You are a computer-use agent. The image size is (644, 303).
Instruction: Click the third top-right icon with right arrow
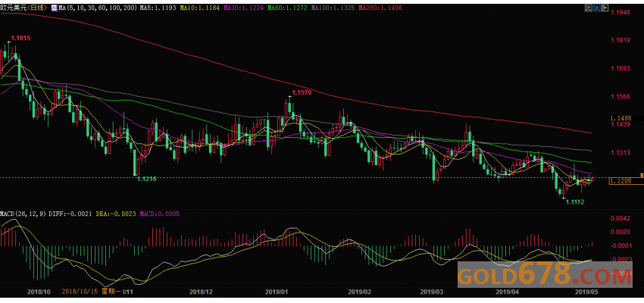[605, 8]
